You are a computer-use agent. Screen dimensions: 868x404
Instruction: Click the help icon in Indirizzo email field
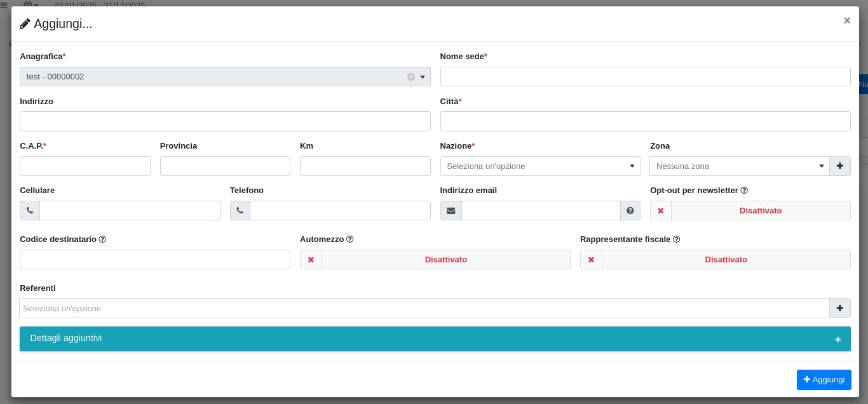click(630, 211)
